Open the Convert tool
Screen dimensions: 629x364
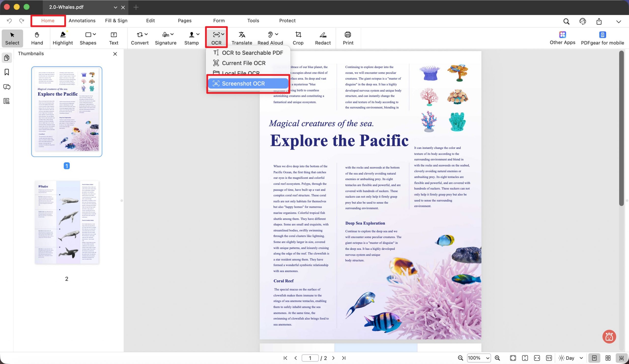[x=140, y=38]
